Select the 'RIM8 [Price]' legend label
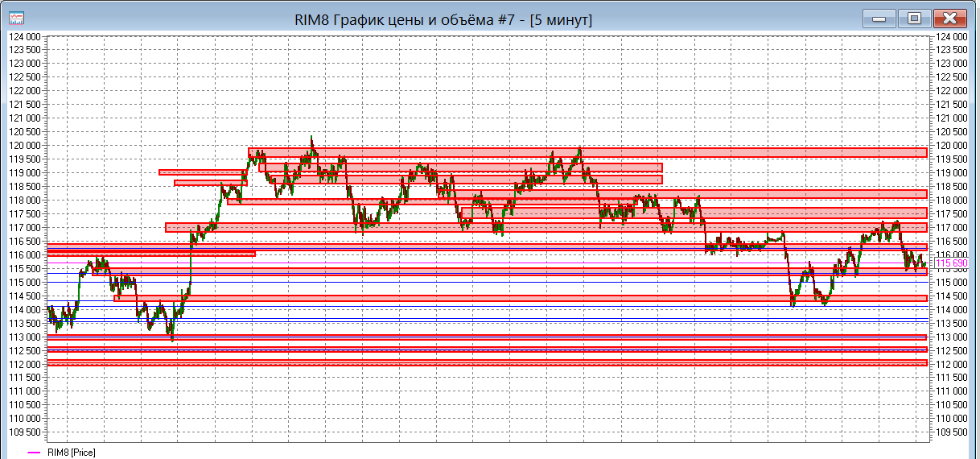 point(72,453)
